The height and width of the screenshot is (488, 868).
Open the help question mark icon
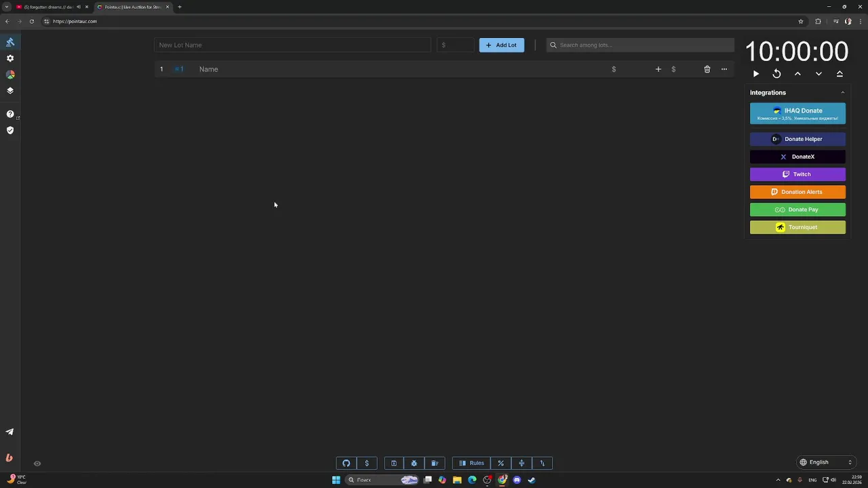10,114
